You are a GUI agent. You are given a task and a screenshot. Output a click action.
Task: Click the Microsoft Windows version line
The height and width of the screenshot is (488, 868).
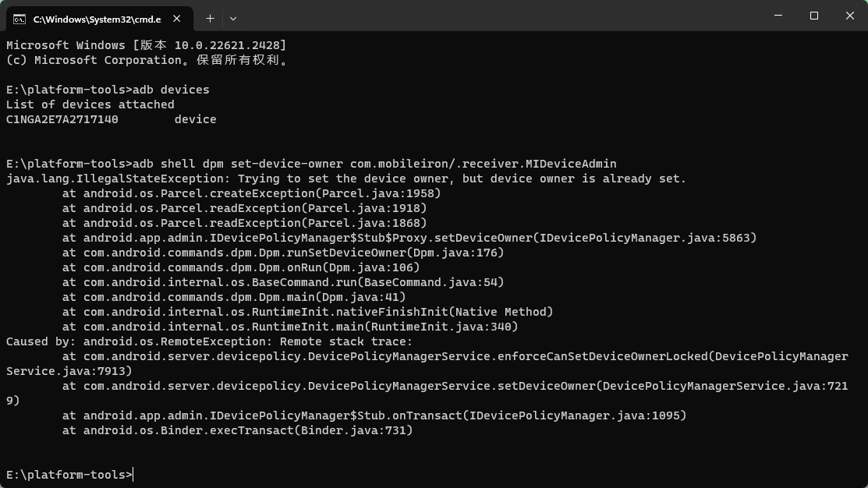pyautogui.click(x=144, y=44)
